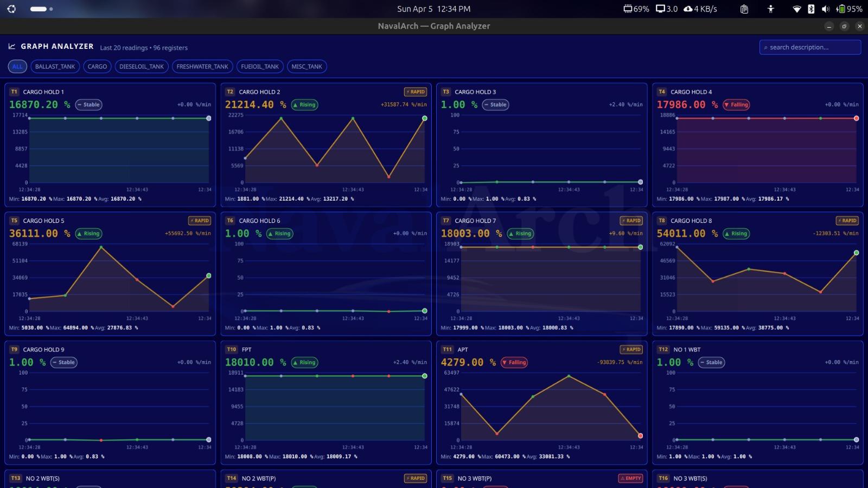Viewport: 868px width, 488px height.
Task: Click the green endpoint marker on CARGO HOLD 8 chart
Action: pos(856,252)
